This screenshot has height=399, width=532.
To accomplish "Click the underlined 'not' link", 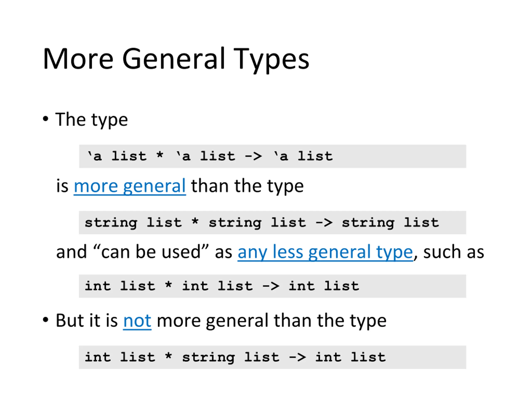I will tap(137, 321).
